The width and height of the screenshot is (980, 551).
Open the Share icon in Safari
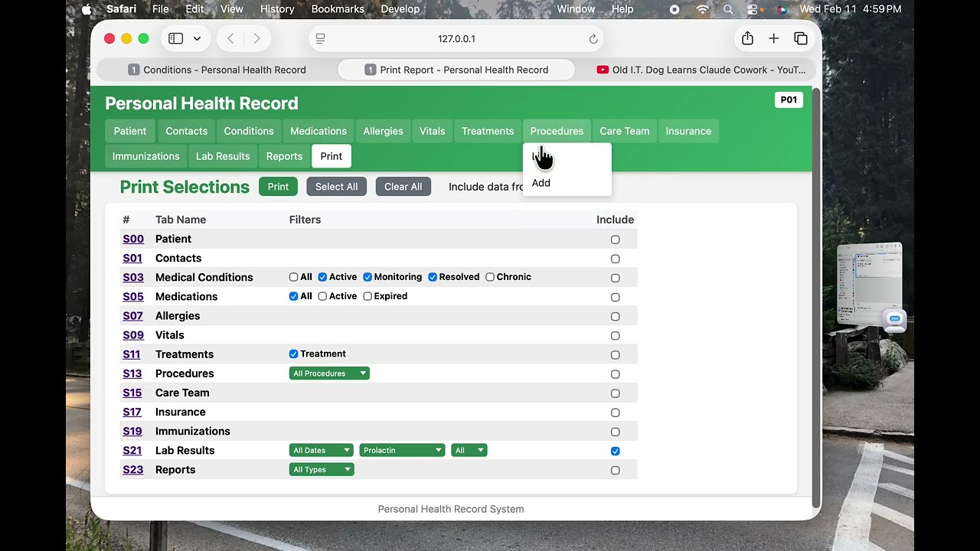pyautogui.click(x=747, y=38)
